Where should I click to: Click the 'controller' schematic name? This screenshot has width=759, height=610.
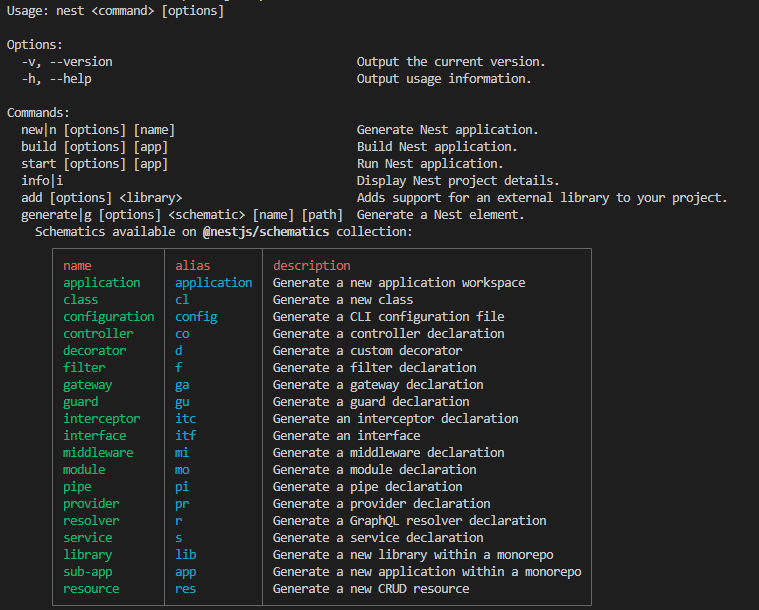coord(98,334)
